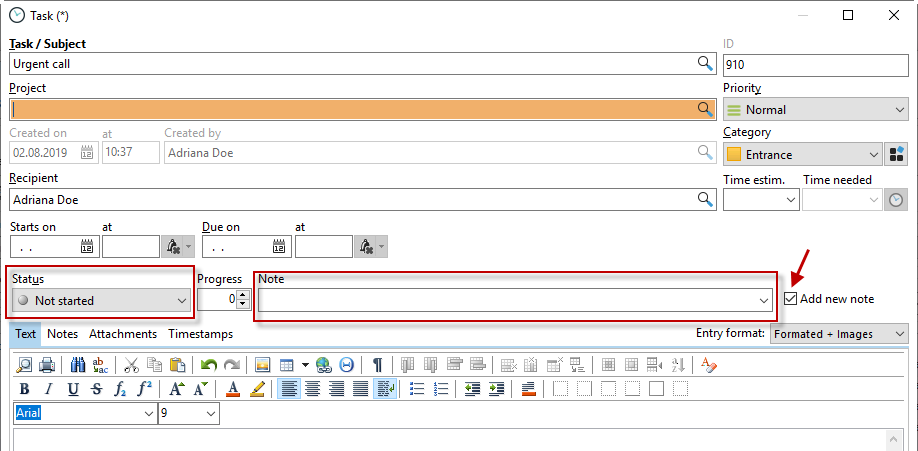918x451 pixels.
Task: Pick a font color with the red A
Action: pyautogui.click(x=233, y=389)
